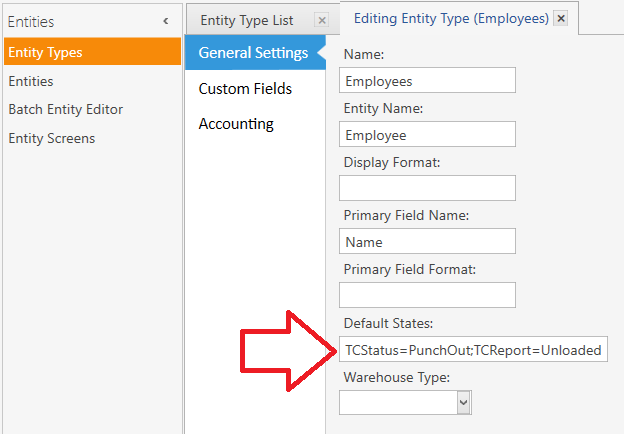
Task: Select Entity Types in sidebar
Action: click(x=92, y=52)
